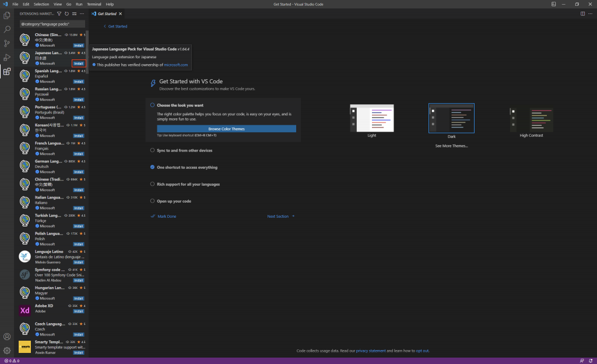Select the Turkish Language Pack globe icon
The height and width of the screenshot is (364, 597).
coord(24,220)
